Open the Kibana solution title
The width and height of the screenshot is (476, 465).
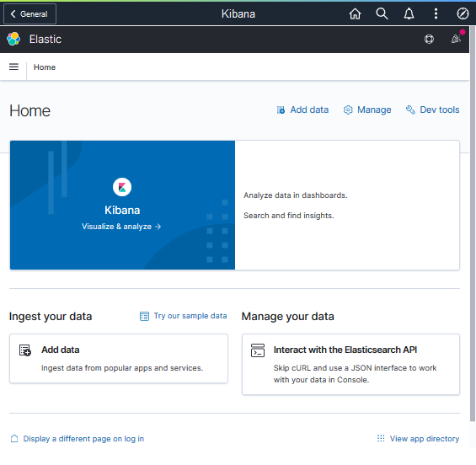(122, 210)
